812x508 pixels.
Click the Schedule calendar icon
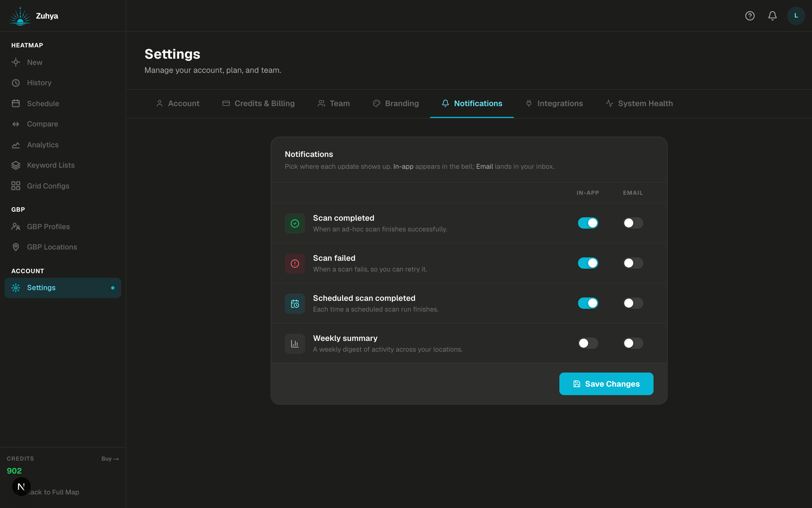pos(16,104)
